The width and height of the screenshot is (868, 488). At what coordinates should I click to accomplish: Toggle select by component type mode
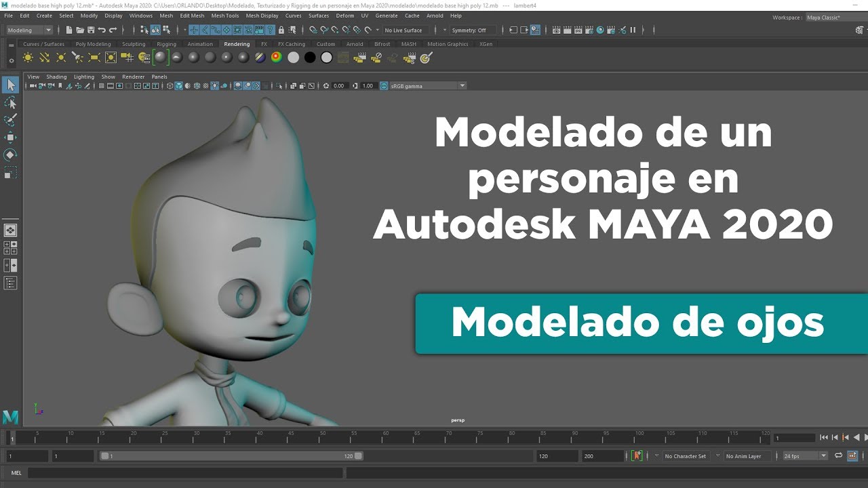[x=166, y=30]
